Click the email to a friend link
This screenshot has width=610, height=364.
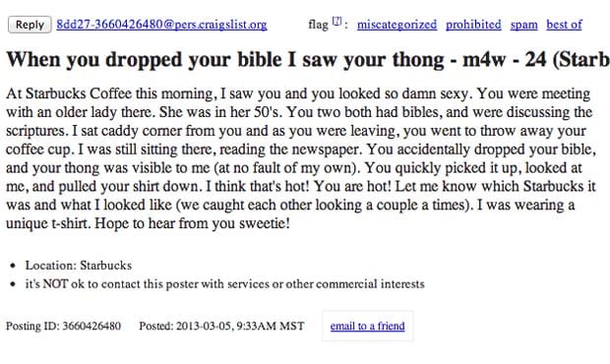click(x=367, y=326)
